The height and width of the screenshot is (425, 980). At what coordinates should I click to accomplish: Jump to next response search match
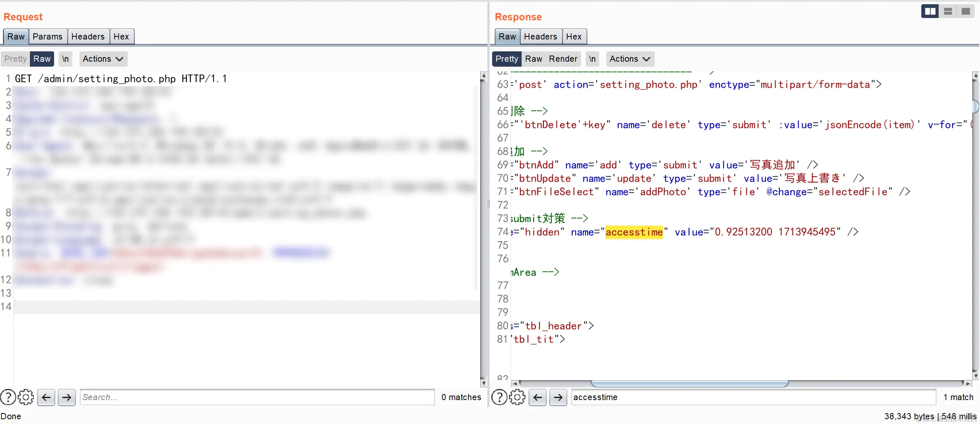point(558,397)
